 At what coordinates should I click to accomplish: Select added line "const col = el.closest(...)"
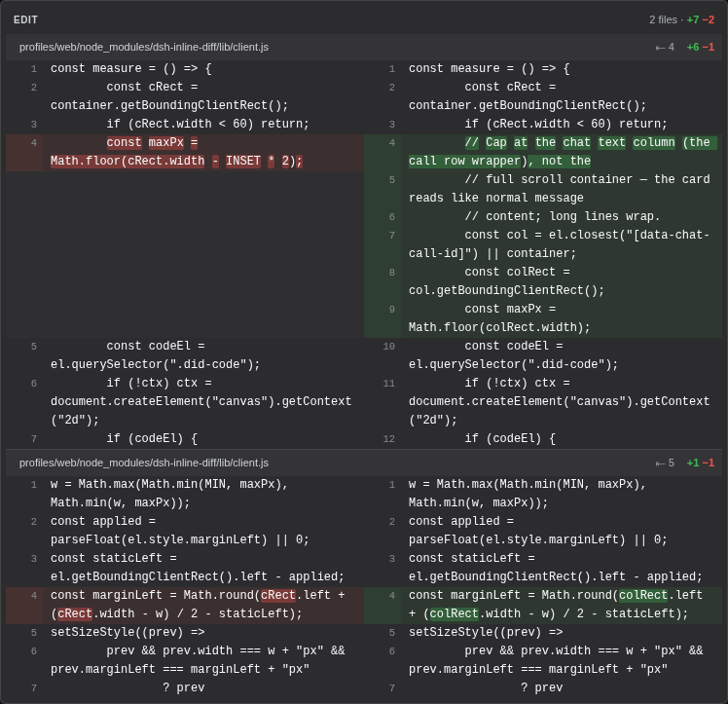coord(543,244)
